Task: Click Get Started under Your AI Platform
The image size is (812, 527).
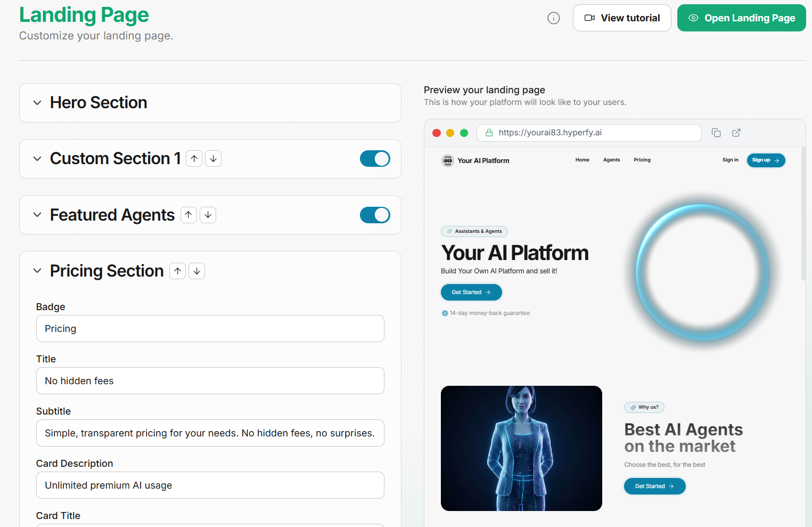Action: point(471,293)
